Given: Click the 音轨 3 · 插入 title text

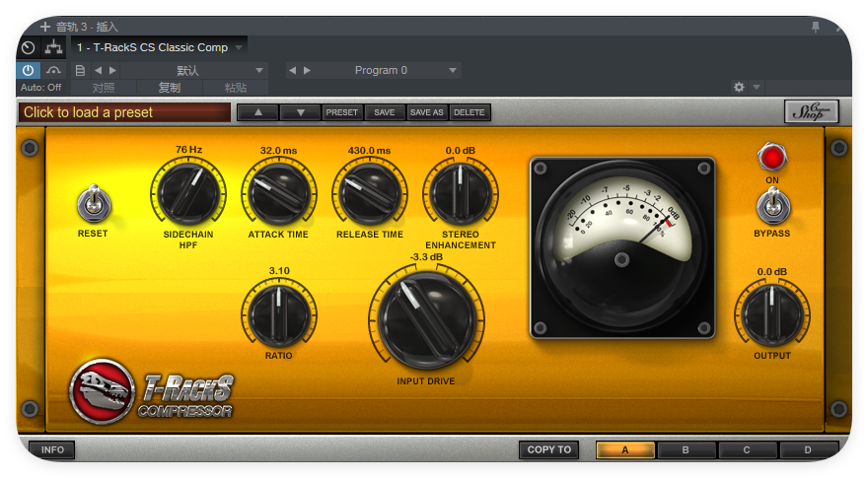Looking at the screenshot, I should tap(87, 27).
